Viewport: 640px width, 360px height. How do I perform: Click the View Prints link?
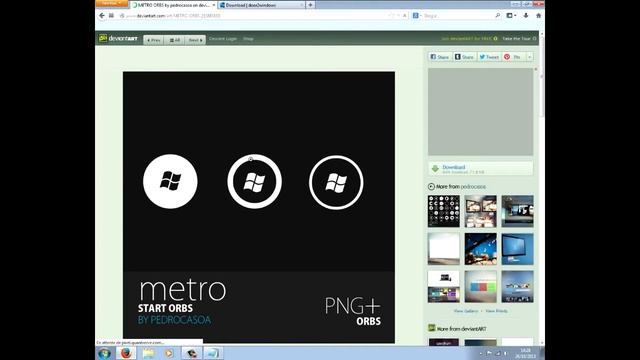click(496, 311)
